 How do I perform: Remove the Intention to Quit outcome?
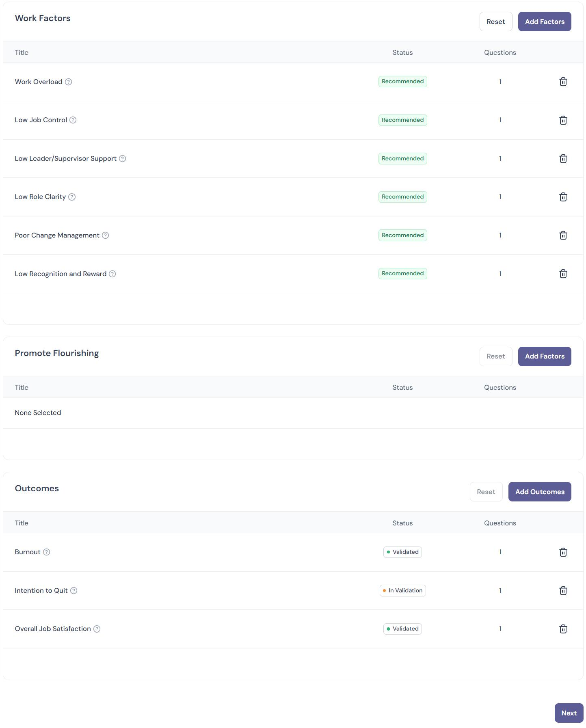(x=563, y=590)
